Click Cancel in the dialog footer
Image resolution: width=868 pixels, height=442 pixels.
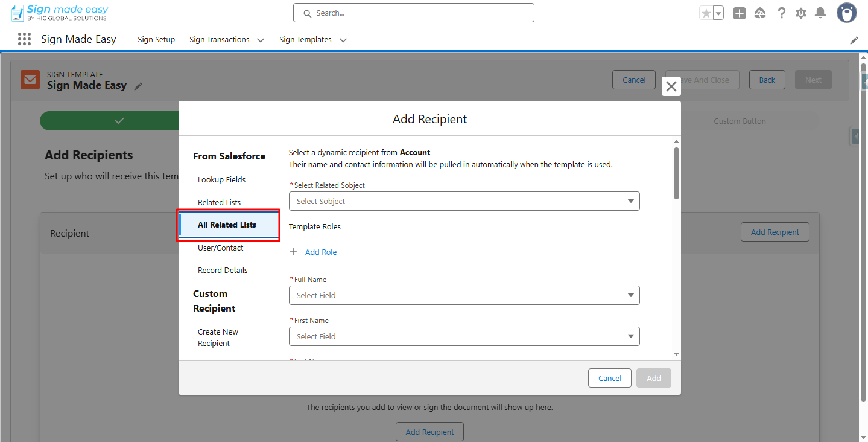click(609, 378)
